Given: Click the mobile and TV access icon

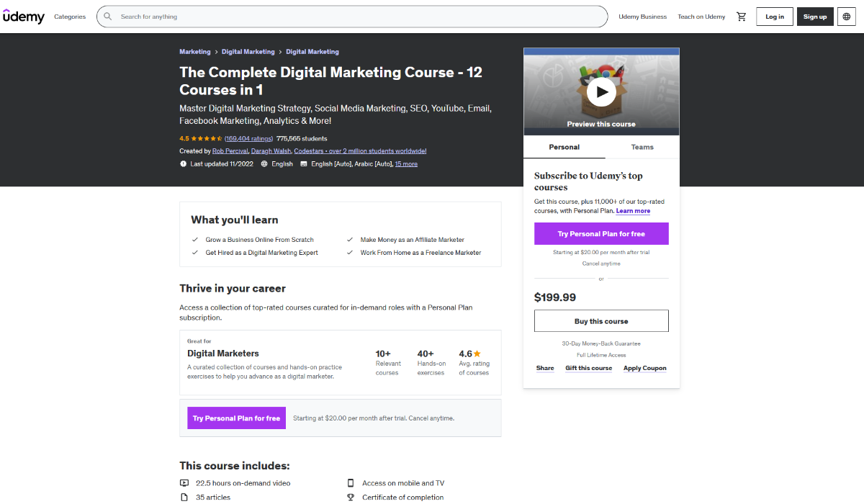Looking at the screenshot, I should [x=351, y=483].
